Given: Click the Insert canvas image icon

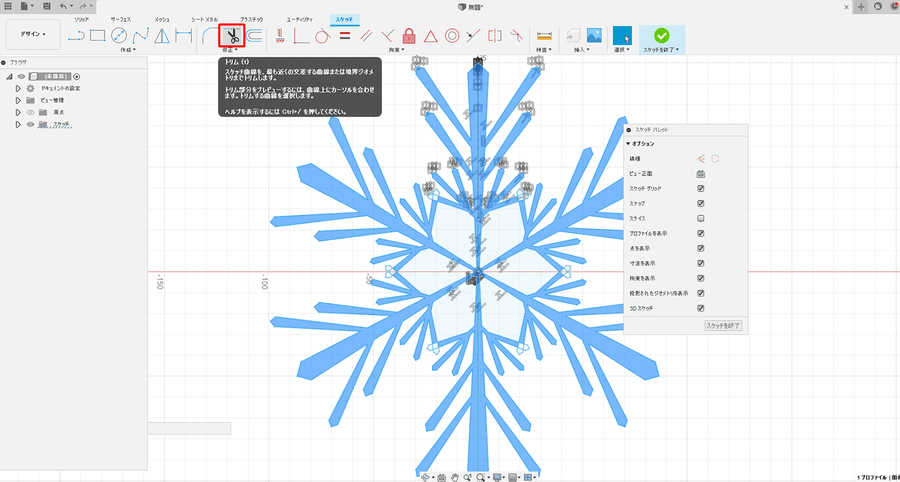Looking at the screenshot, I should click(x=593, y=36).
